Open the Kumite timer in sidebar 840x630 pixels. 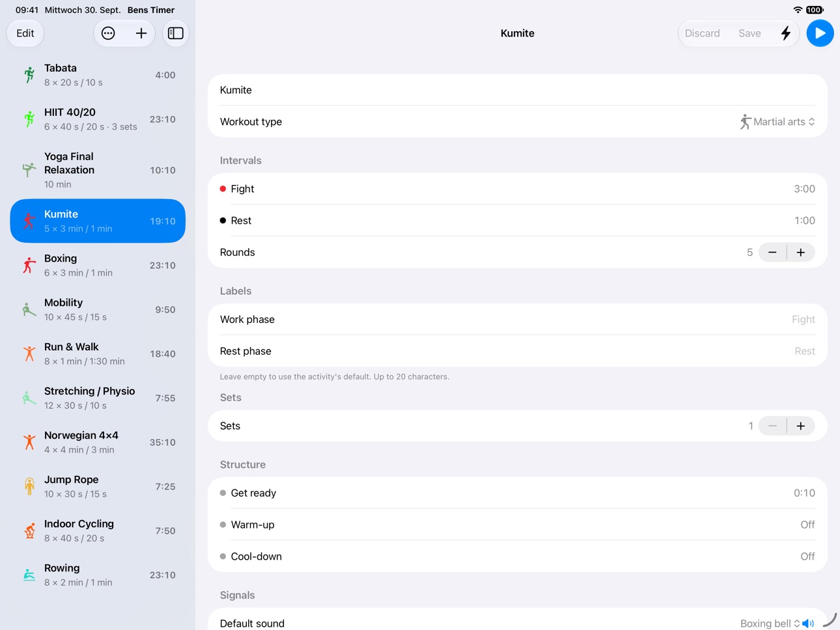(98, 221)
